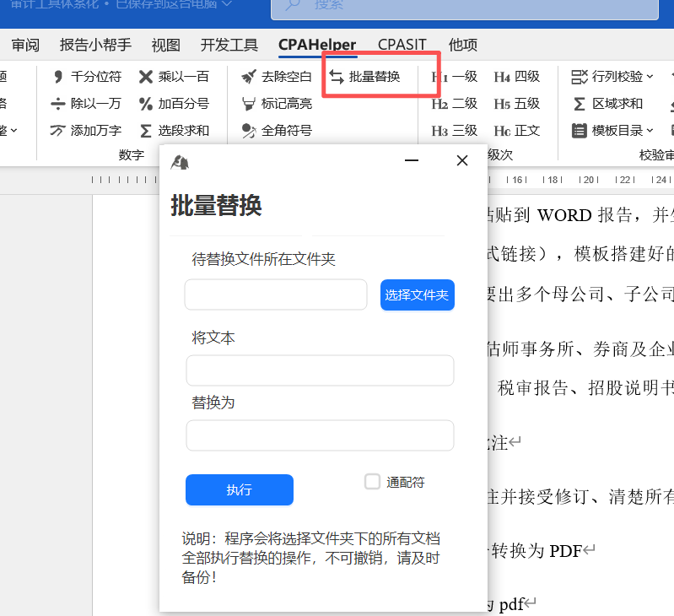Click the folder path input field
Image resolution: width=674 pixels, height=616 pixels.
point(276,294)
